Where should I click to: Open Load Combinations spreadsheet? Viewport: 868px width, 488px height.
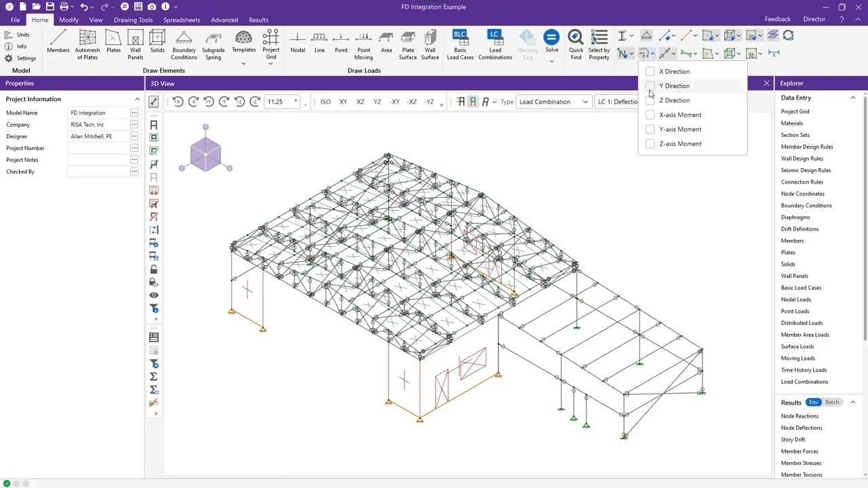pos(495,45)
